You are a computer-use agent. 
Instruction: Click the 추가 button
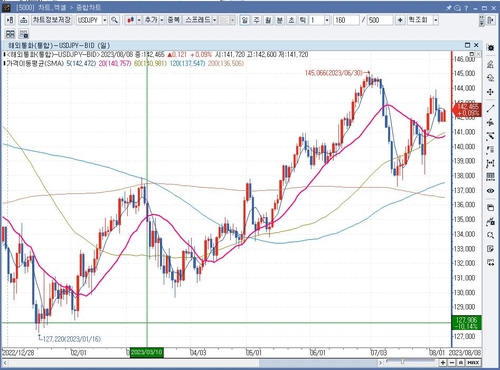pyautogui.click(x=151, y=20)
